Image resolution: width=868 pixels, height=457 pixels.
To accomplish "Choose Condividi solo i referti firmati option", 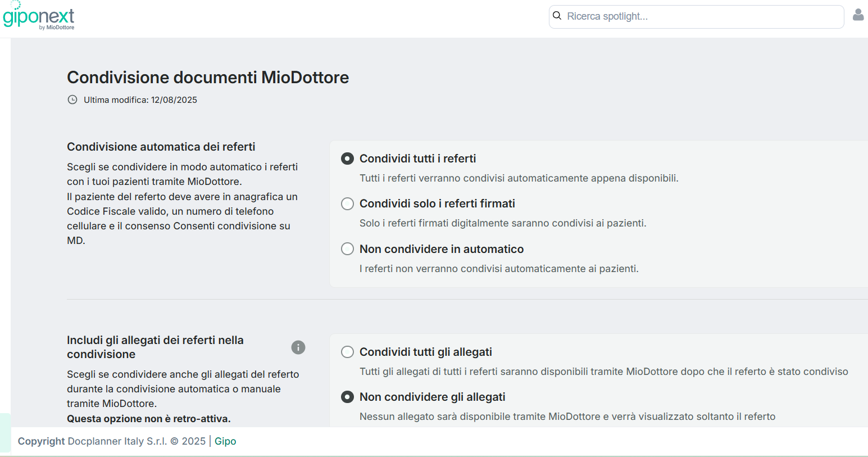I will tap(348, 203).
